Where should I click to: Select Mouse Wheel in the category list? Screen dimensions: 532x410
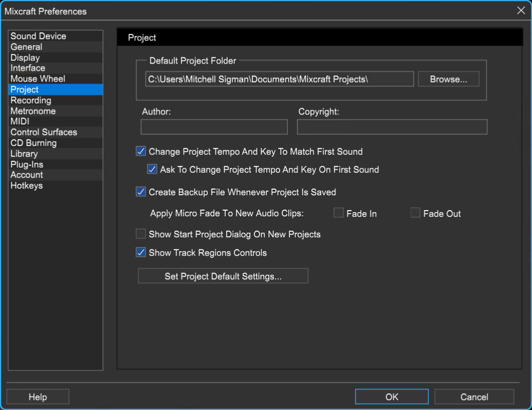(55, 78)
